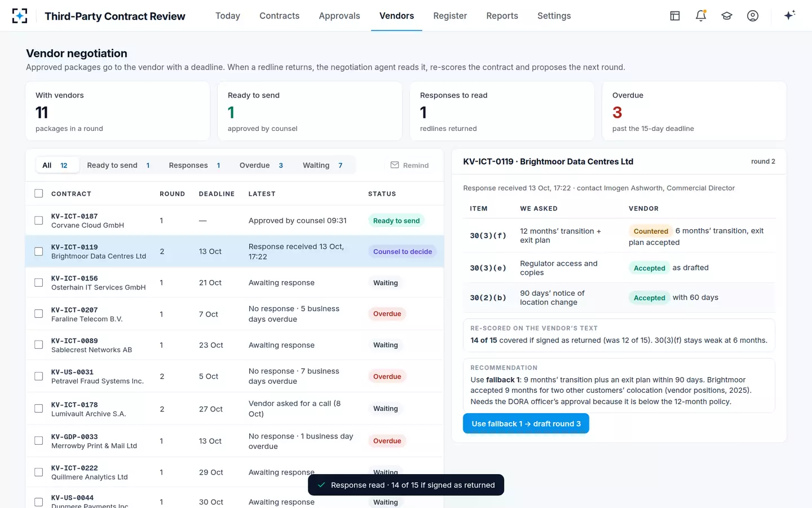Screen dimensions: 812x508
Task: Click the Counsel to decide status badge
Action: [403, 252]
